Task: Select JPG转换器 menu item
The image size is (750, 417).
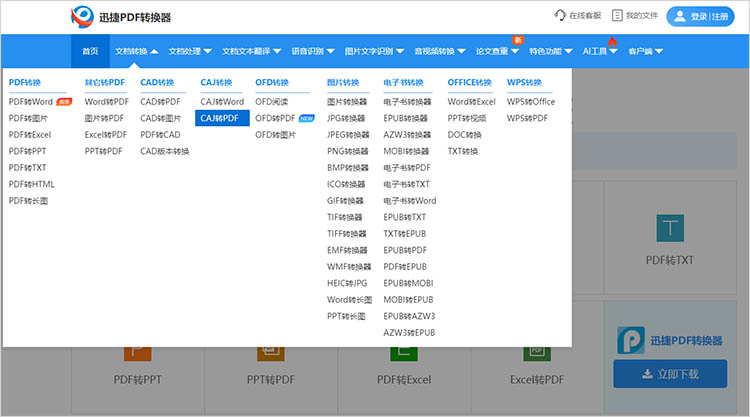Action: (x=346, y=118)
